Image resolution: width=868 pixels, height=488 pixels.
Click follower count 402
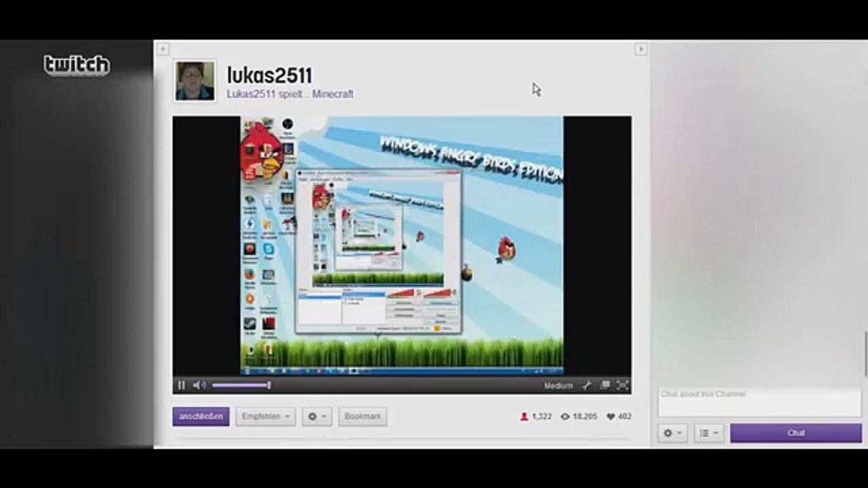[x=625, y=417]
